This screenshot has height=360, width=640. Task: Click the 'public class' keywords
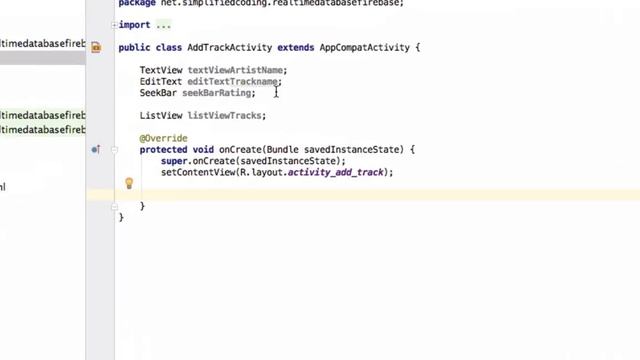pos(150,48)
